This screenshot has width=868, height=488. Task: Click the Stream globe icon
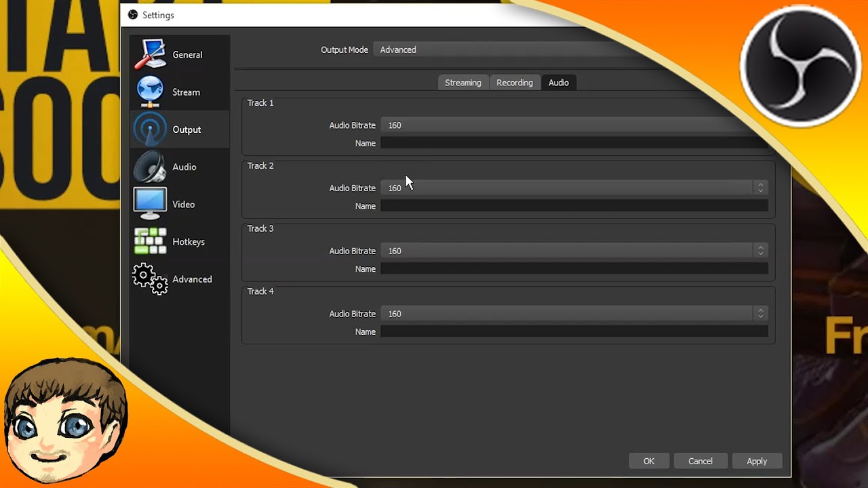pos(150,92)
